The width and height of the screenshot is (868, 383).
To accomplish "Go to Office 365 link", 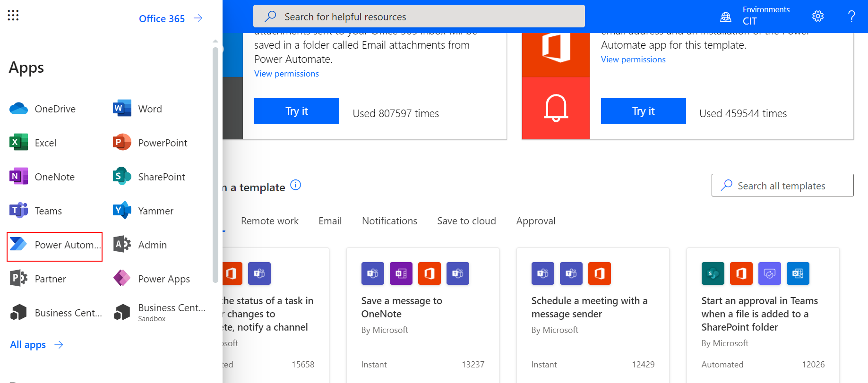I will click(x=171, y=18).
